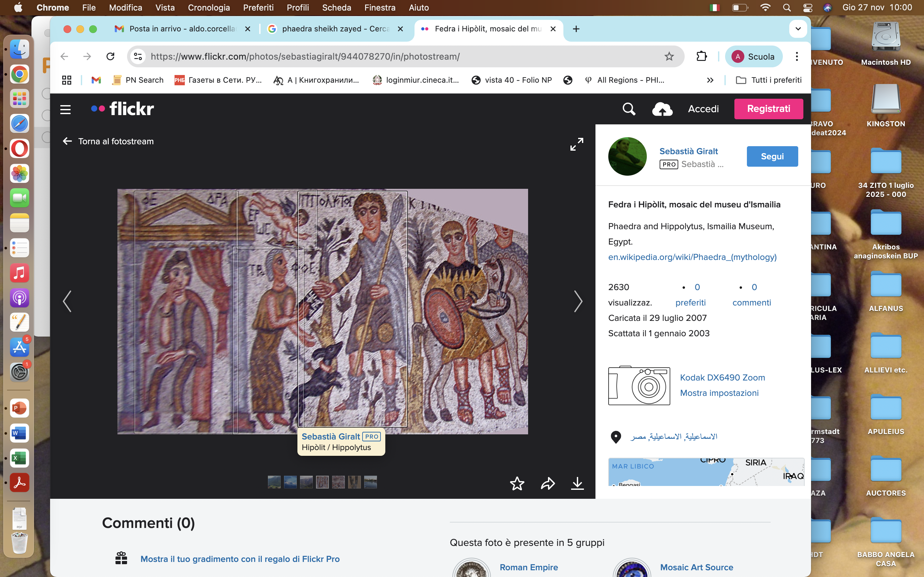Open the Flickr hamburger menu
The image size is (924, 577).
click(66, 110)
